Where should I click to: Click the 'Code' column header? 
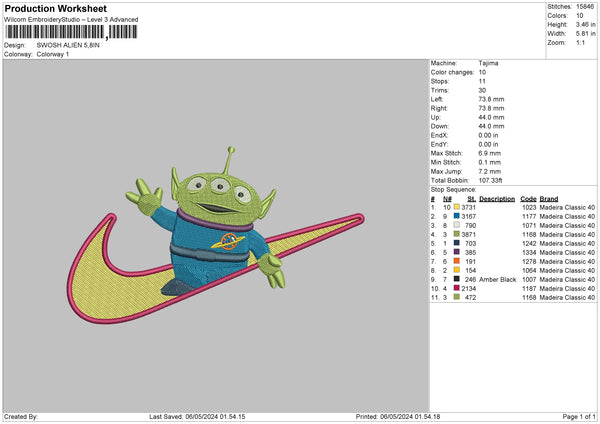(528, 199)
